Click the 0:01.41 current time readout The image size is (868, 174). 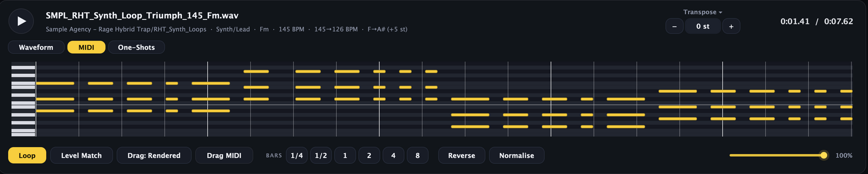[x=795, y=21]
